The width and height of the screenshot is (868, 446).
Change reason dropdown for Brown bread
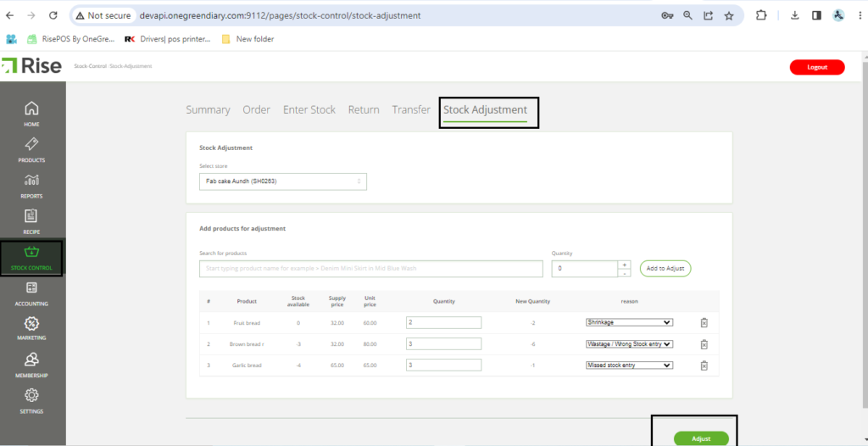(x=629, y=344)
